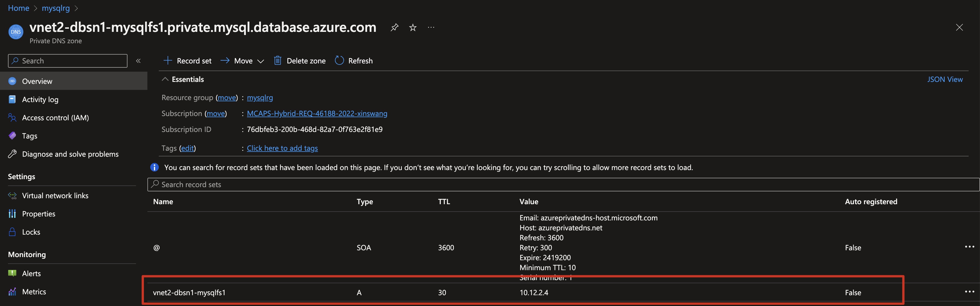The image size is (980, 306).
Task: Collapse the Essentials section
Action: pyautogui.click(x=183, y=79)
